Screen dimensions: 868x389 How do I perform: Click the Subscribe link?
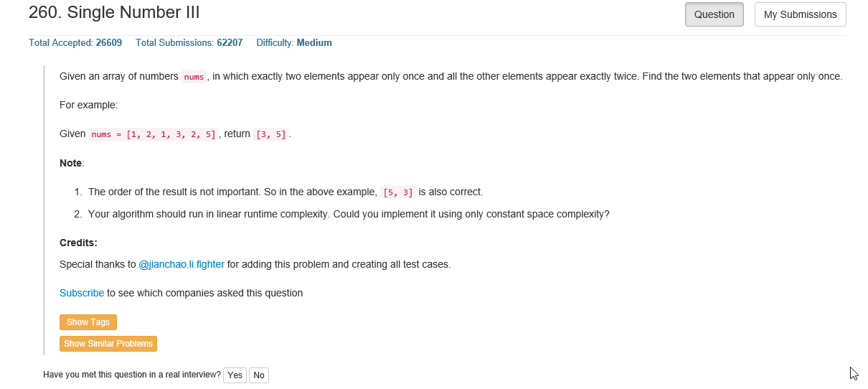point(82,293)
